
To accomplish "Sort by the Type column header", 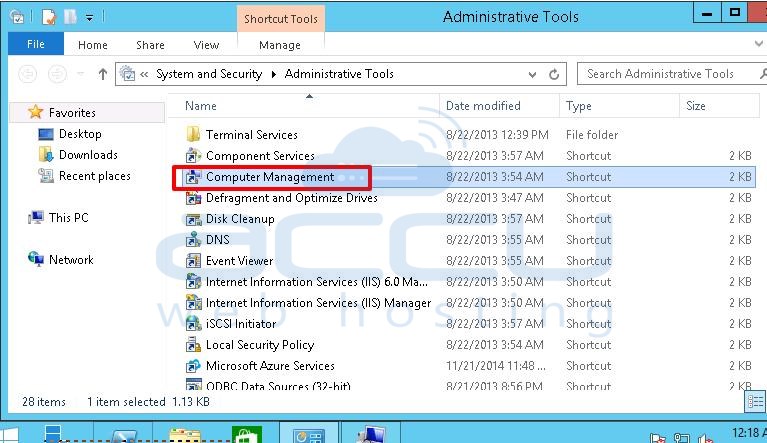I will pyautogui.click(x=620, y=106).
